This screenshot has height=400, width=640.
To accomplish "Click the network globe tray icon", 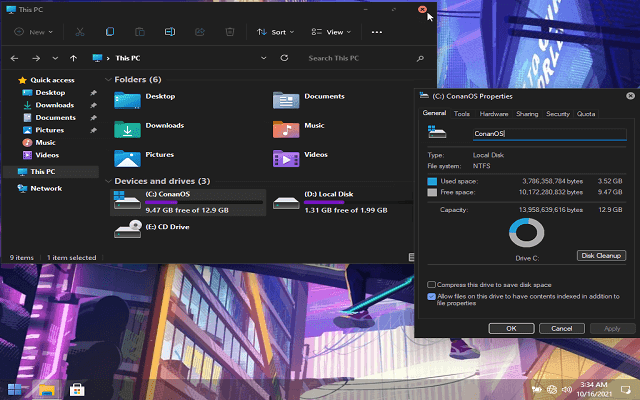I will point(552,389).
